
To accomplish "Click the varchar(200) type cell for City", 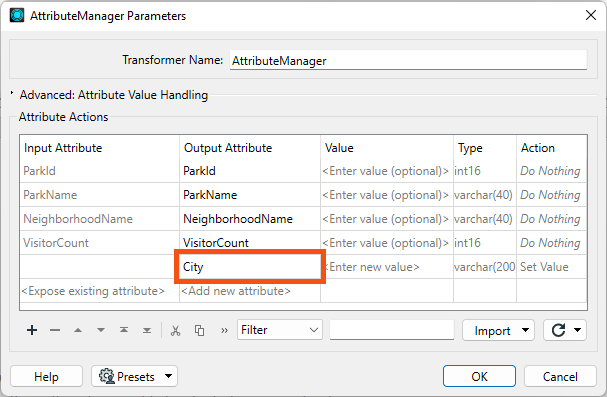I will coord(485,267).
